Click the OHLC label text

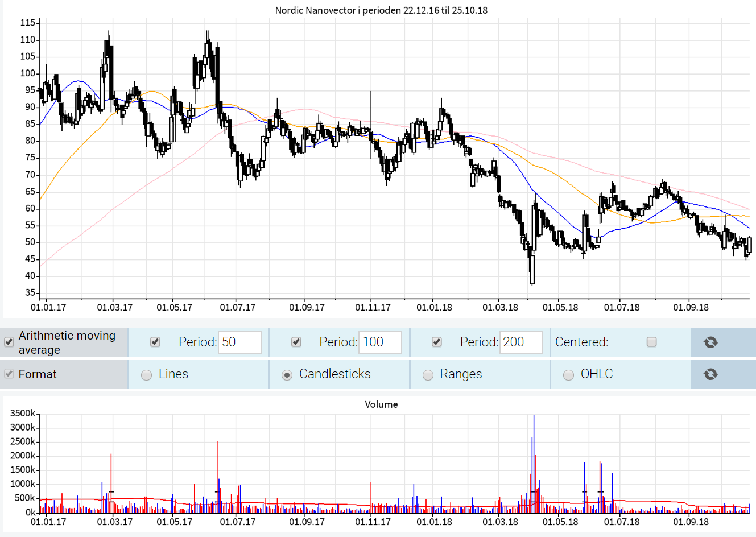(597, 374)
